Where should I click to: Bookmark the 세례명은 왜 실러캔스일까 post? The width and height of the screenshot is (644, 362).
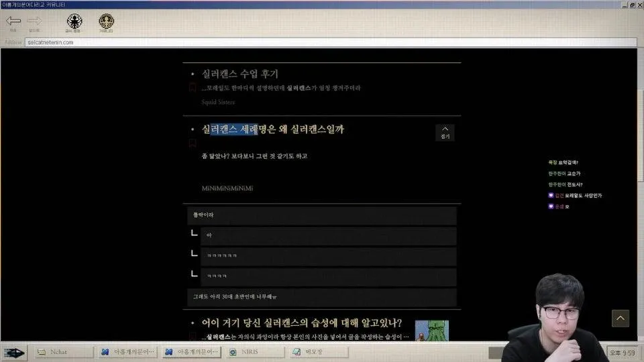[x=193, y=143]
